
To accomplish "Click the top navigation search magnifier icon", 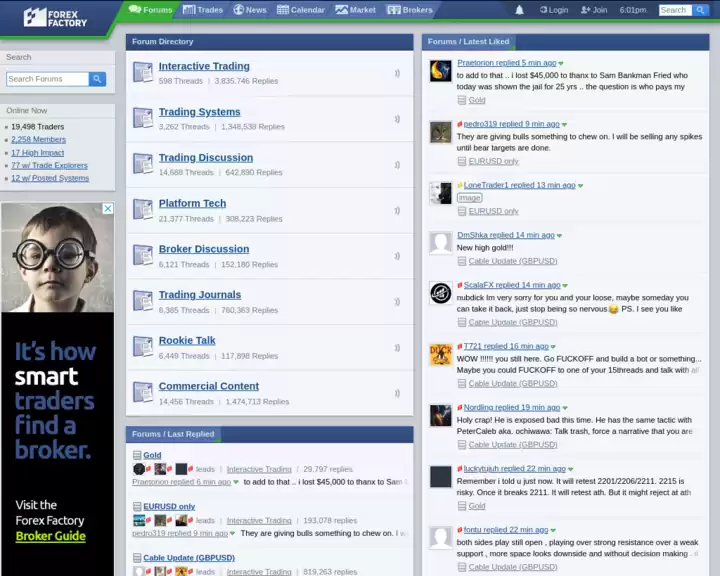I will coord(700,10).
